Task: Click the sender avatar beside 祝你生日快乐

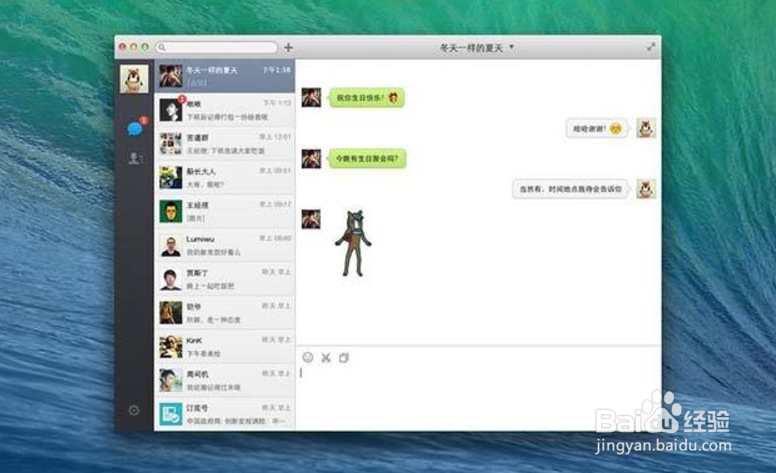Action: pyautogui.click(x=311, y=97)
